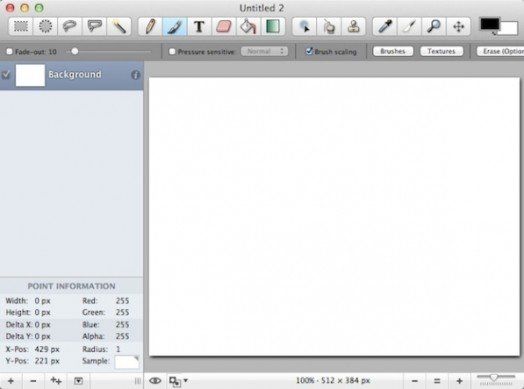Open Background layer info button
This screenshot has height=389, width=524.
[x=135, y=75]
